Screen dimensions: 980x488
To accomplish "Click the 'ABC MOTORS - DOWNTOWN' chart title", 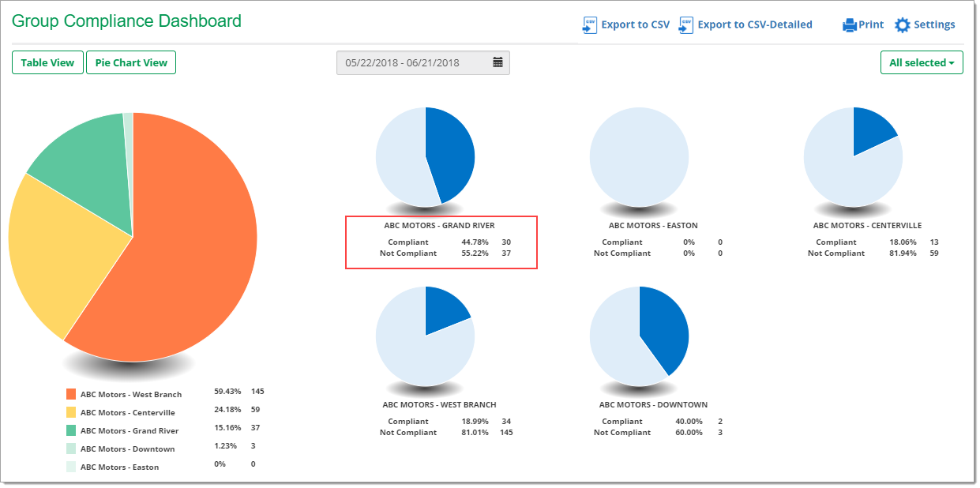I will point(653,405).
